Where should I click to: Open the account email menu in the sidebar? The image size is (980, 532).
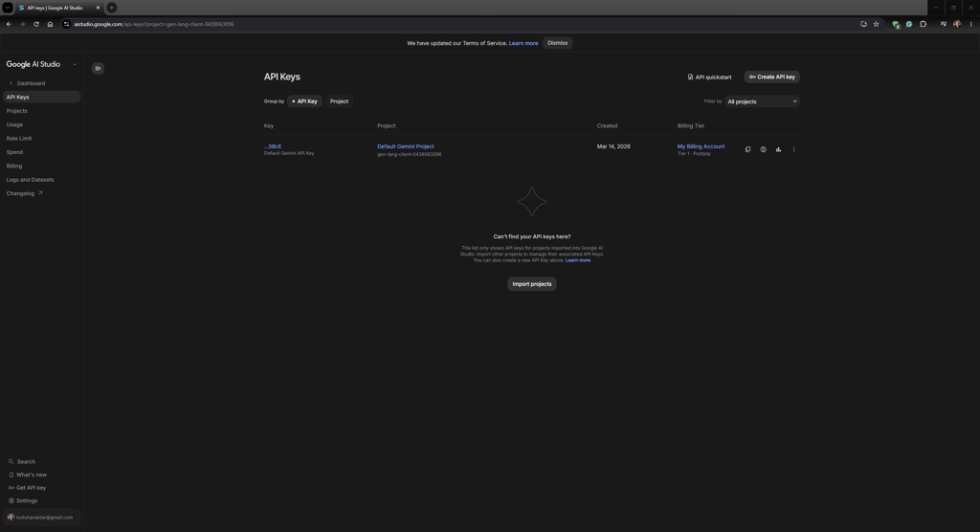click(41, 517)
